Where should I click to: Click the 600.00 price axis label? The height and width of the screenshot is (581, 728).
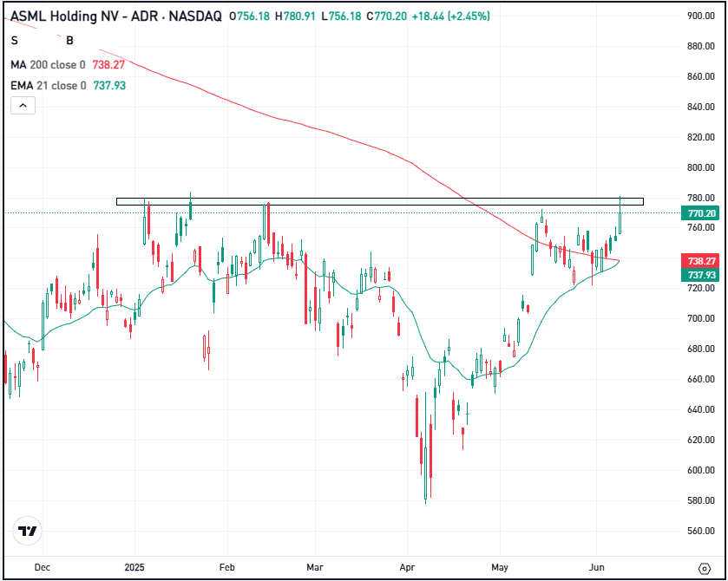[x=700, y=470]
